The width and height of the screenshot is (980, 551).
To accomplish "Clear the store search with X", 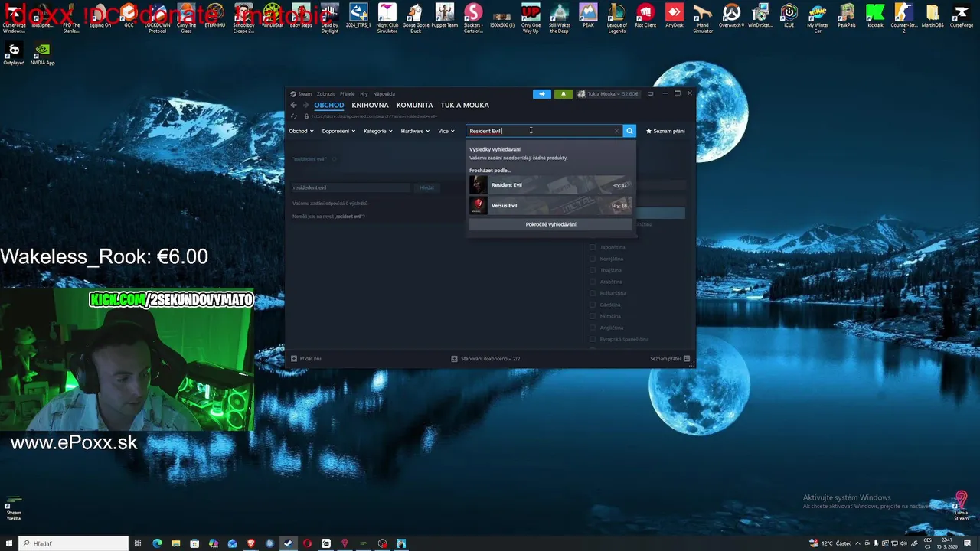I will [x=616, y=131].
